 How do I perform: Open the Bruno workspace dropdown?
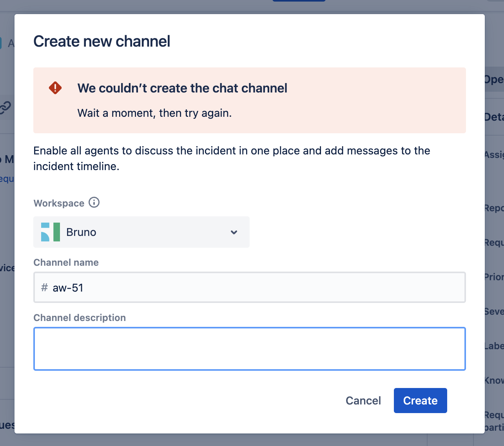click(141, 232)
